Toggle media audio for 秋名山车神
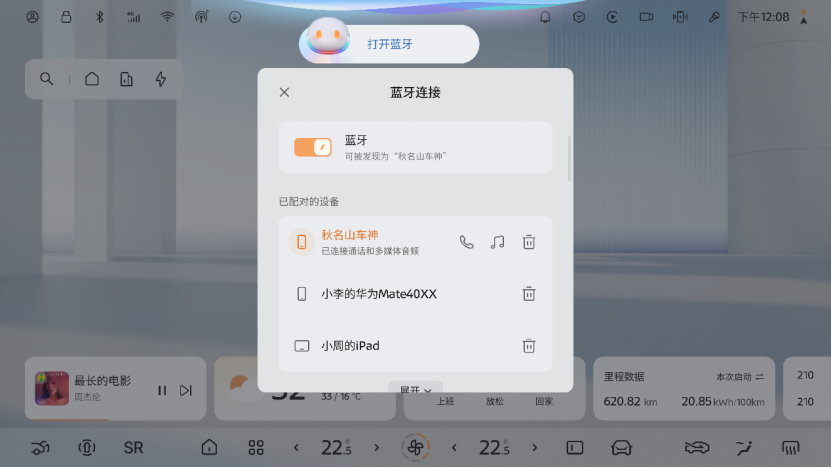This screenshot has width=831, height=468. coord(497,242)
